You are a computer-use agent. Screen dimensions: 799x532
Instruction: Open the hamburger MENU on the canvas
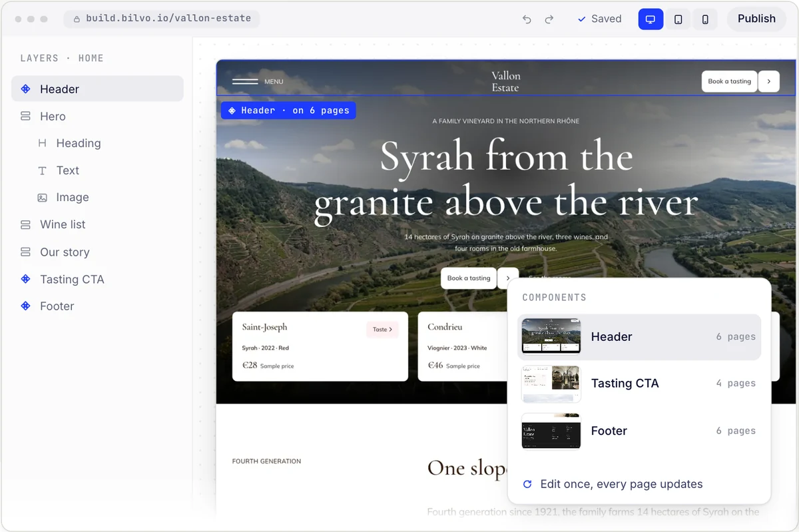pos(258,81)
